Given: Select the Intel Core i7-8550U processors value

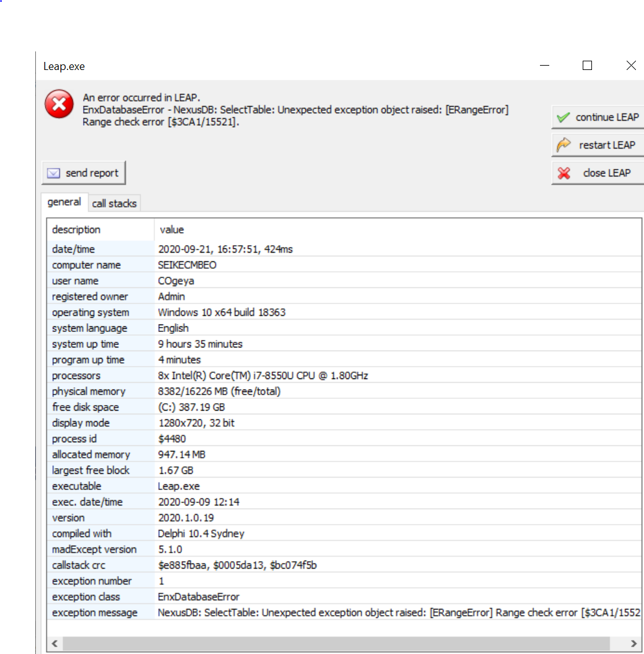Looking at the screenshot, I should pyautogui.click(x=263, y=376).
